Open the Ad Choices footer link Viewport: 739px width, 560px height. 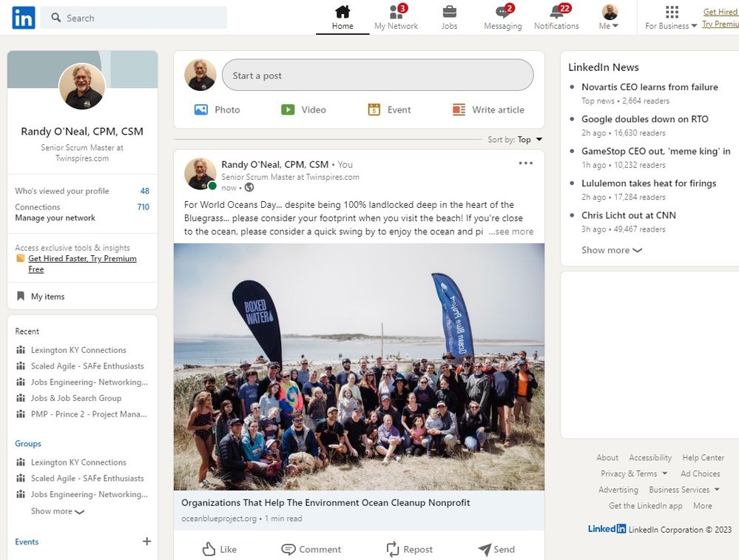(700, 473)
